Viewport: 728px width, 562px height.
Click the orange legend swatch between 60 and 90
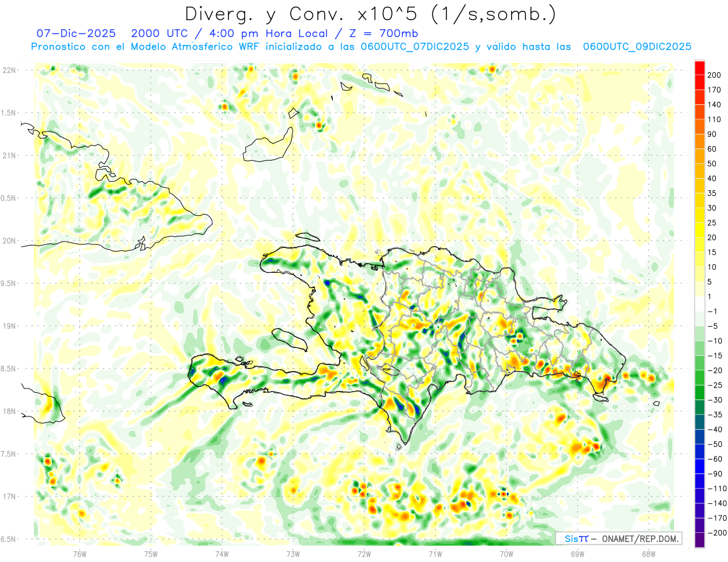point(699,141)
